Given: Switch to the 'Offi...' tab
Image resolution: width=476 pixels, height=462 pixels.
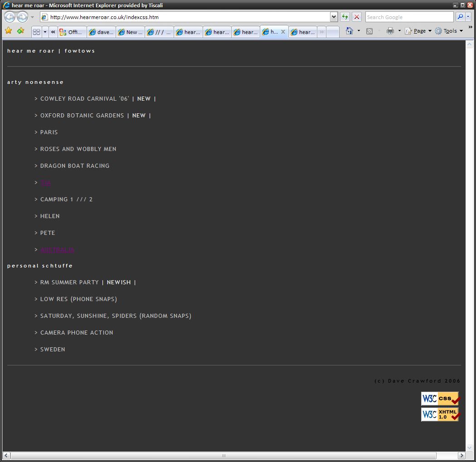Looking at the screenshot, I should pos(72,32).
